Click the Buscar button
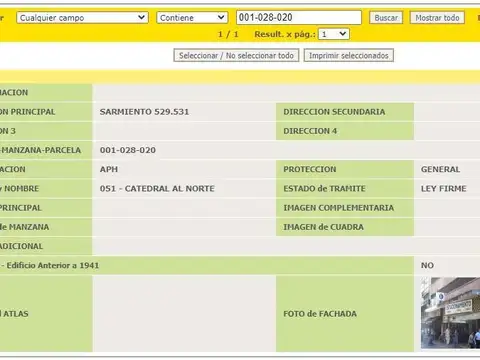 tap(386, 18)
